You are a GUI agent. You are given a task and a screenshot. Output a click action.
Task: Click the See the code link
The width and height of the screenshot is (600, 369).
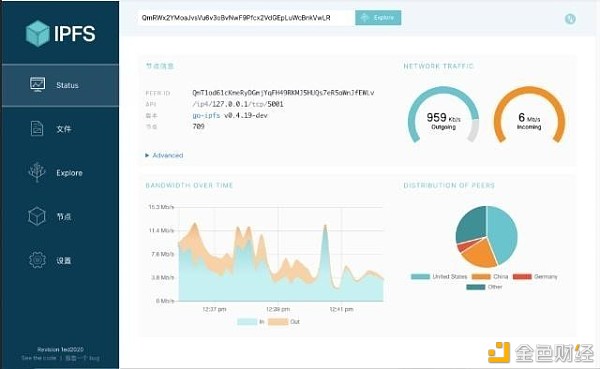click(39, 358)
